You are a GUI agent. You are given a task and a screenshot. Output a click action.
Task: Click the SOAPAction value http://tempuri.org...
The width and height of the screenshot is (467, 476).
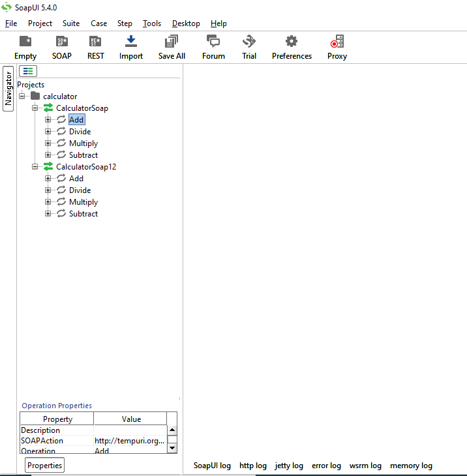click(130, 441)
